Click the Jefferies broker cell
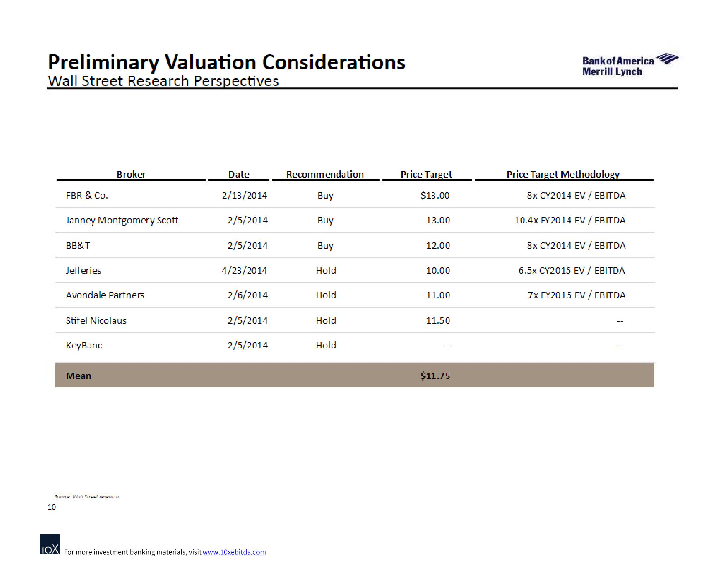 pos(83,270)
